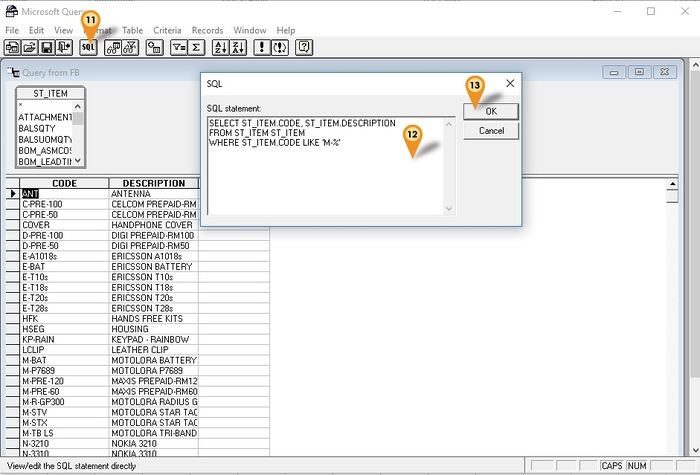Open the Criteria menu
This screenshot has height=475, width=700.
click(167, 30)
